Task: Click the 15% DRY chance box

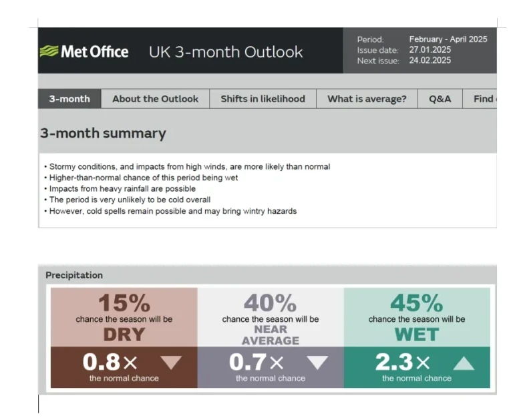Action: click(x=124, y=318)
